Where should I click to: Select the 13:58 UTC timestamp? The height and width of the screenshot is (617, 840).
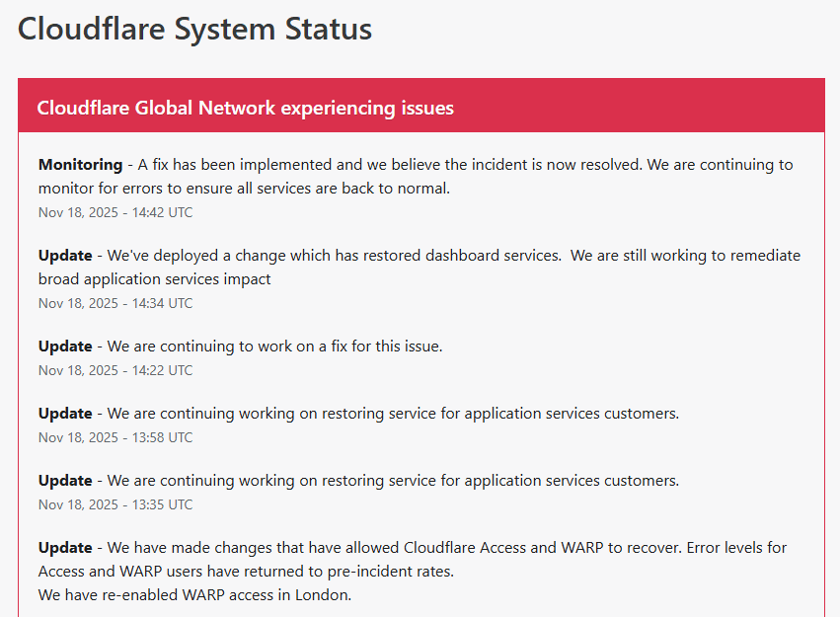coord(115,437)
